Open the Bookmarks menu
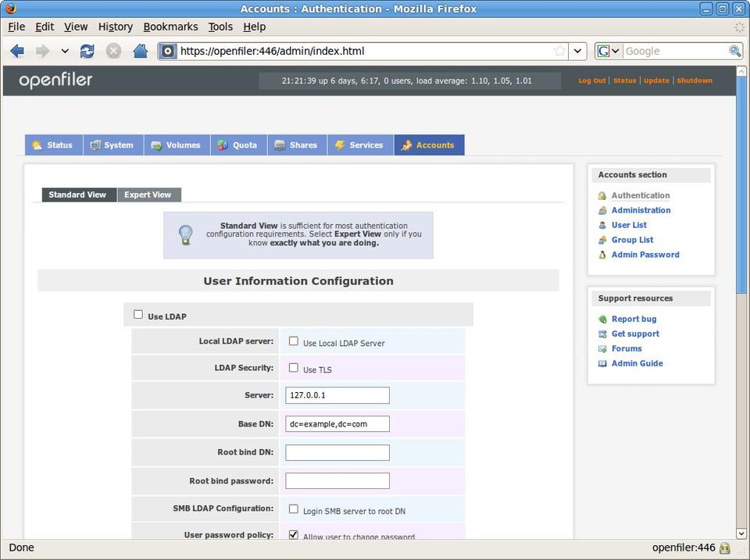The height and width of the screenshot is (560, 750). point(170,27)
